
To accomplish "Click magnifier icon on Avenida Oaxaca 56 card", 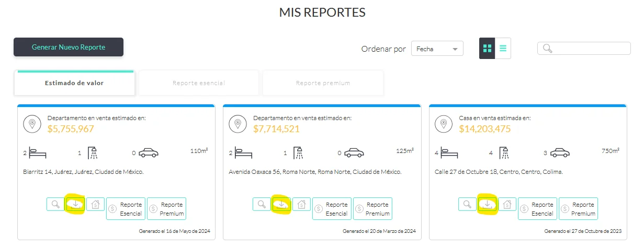I will click(x=261, y=204).
